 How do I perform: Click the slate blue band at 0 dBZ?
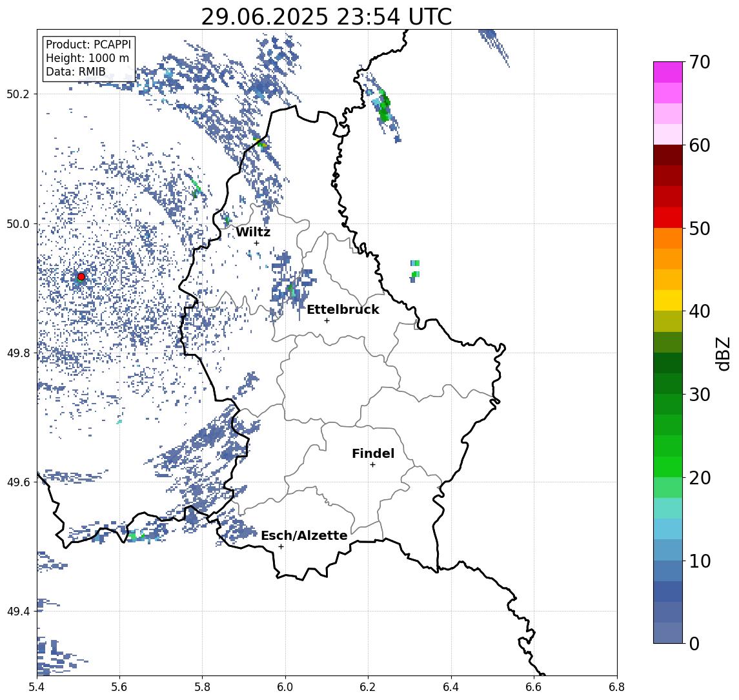point(668,633)
